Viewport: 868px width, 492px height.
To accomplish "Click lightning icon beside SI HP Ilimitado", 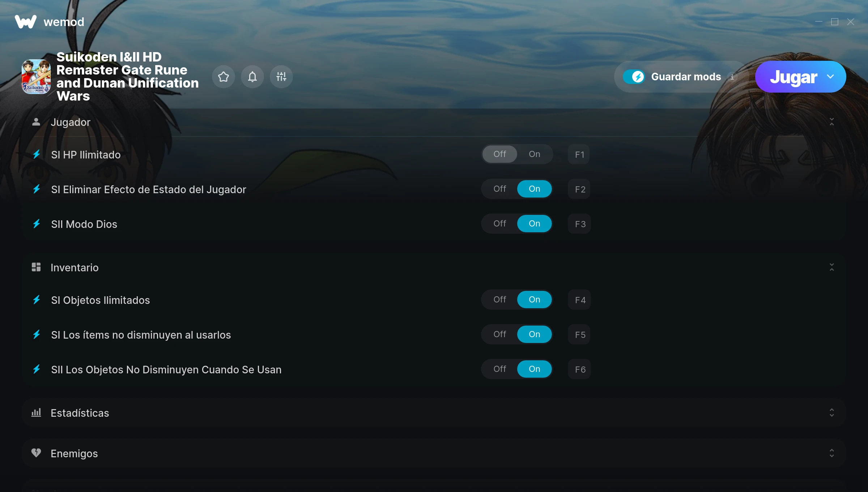I will tap(37, 154).
